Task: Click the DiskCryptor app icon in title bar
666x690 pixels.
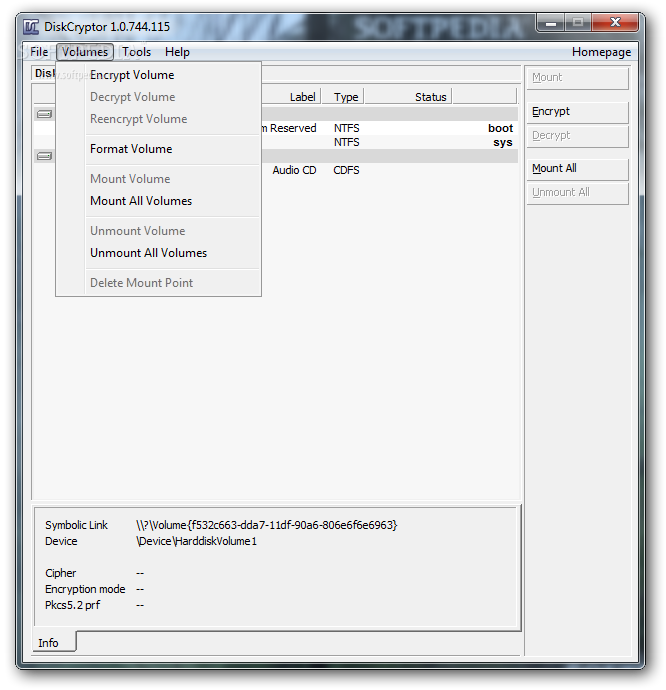Action: 30,27
